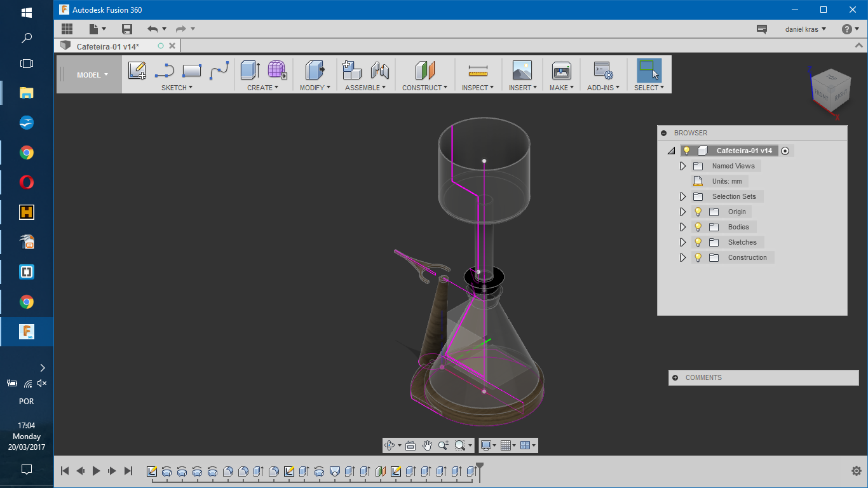Activate the Extrude tool
The height and width of the screenshot is (488, 868).
pyautogui.click(x=250, y=70)
